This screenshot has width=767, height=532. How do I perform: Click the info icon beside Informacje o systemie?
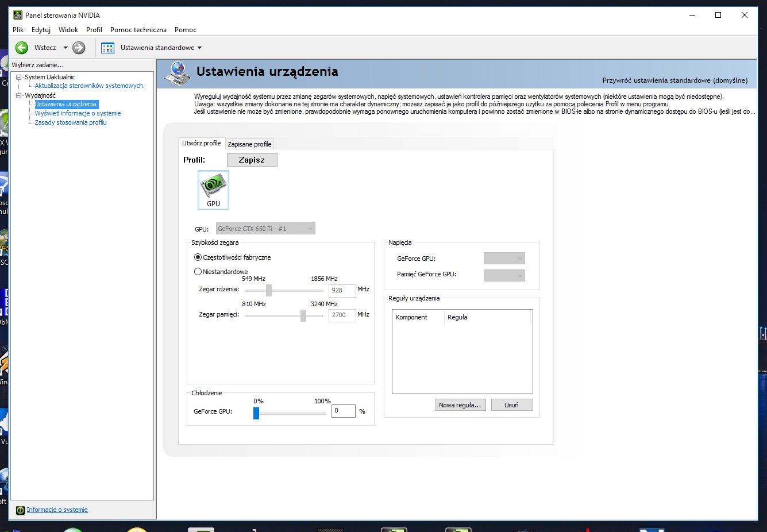[x=21, y=510]
